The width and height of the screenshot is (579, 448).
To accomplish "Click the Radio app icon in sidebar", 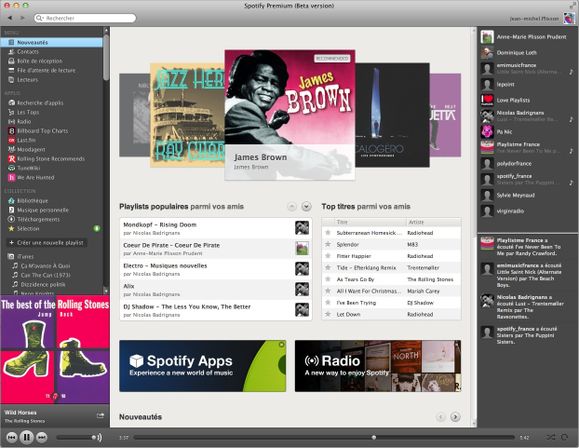I will pyautogui.click(x=11, y=122).
